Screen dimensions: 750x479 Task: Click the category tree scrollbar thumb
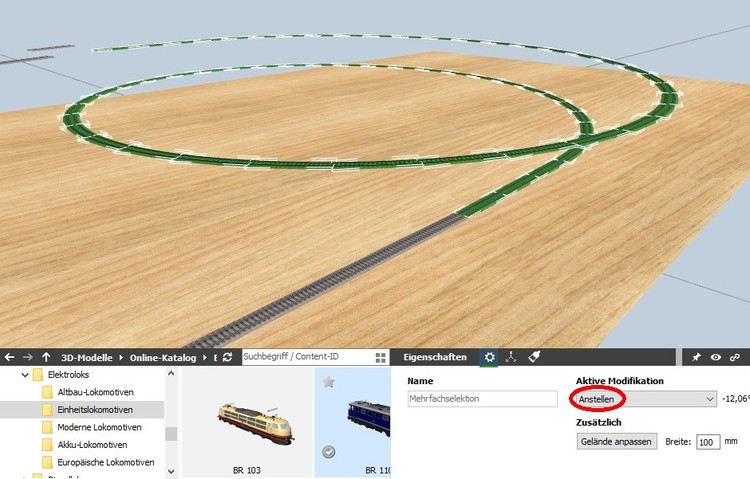(x=171, y=434)
